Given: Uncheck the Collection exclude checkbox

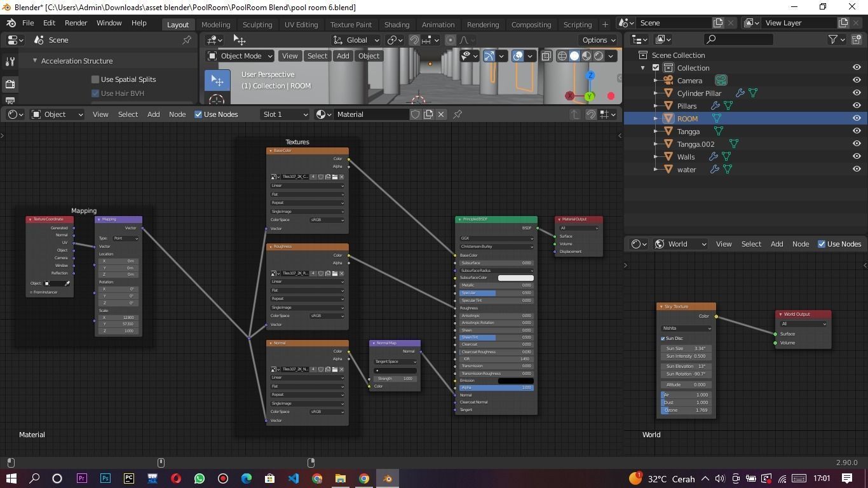Looking at the screenshot, I should tap(656, 68).
